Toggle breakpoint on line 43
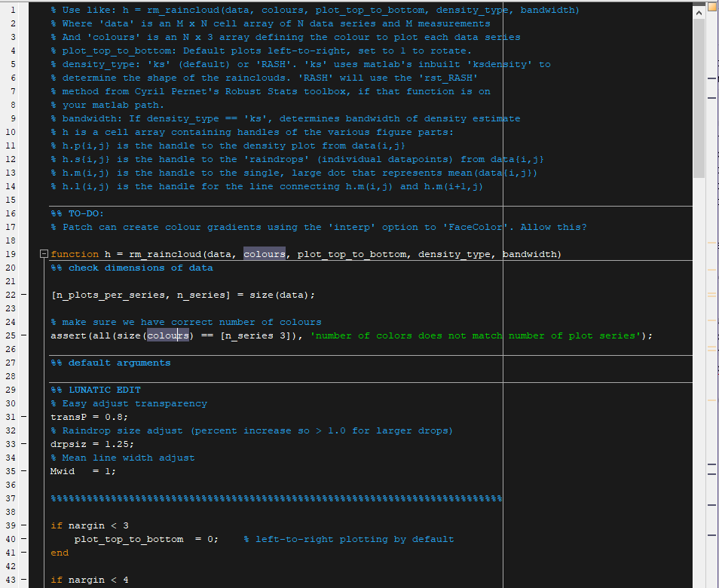Screen dimensions: 719x588 pyautogui.click(x=26, y=580)
